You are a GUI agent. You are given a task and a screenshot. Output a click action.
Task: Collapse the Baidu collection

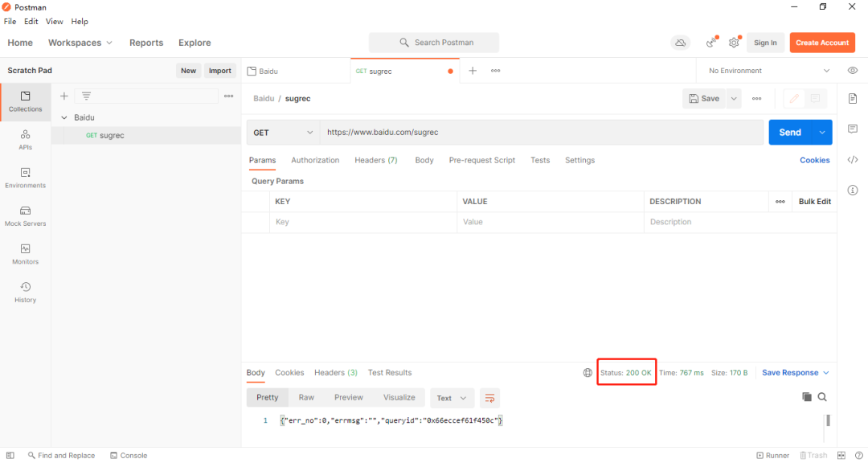[64, 117]
